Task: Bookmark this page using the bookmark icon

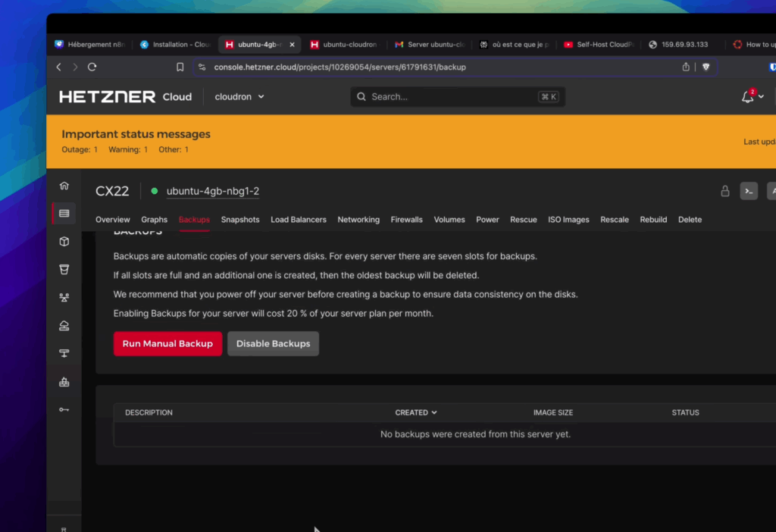Action: click(180, 67)
